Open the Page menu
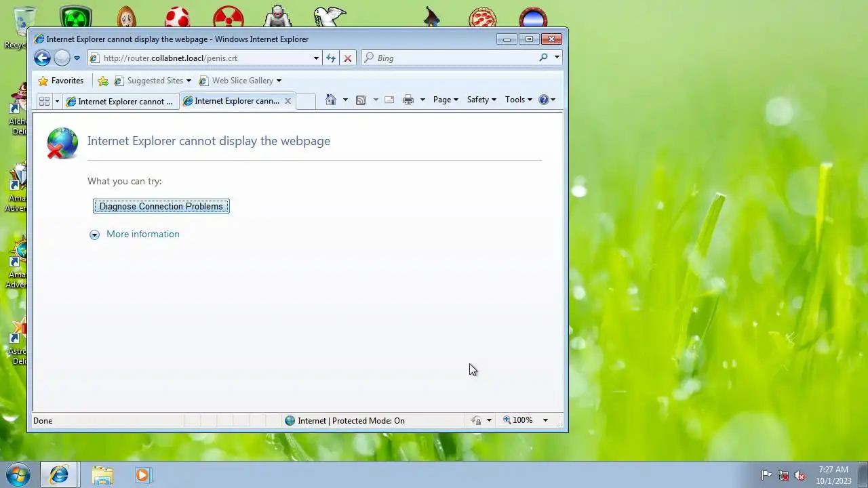This screenshot has height=488, width=868. click(x=446, y=100)
